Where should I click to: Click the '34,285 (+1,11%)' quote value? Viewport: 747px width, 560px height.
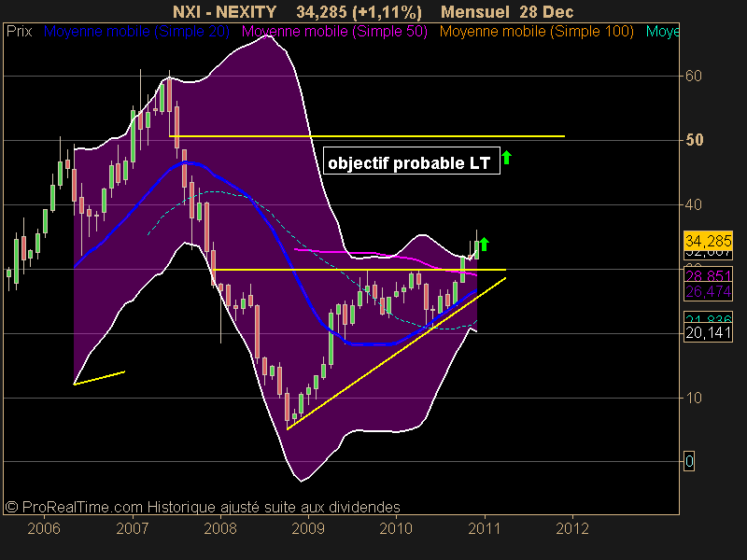pos(359,11)
